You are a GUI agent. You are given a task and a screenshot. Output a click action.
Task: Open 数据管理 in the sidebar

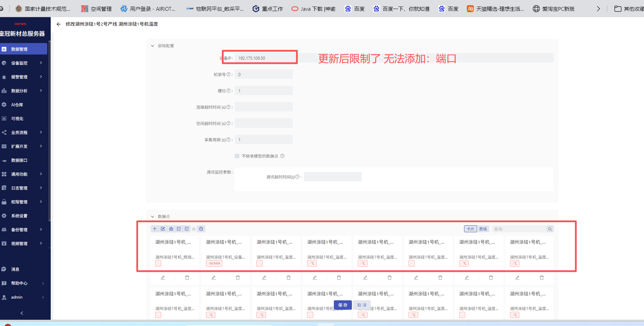click(x=24, y=49)
